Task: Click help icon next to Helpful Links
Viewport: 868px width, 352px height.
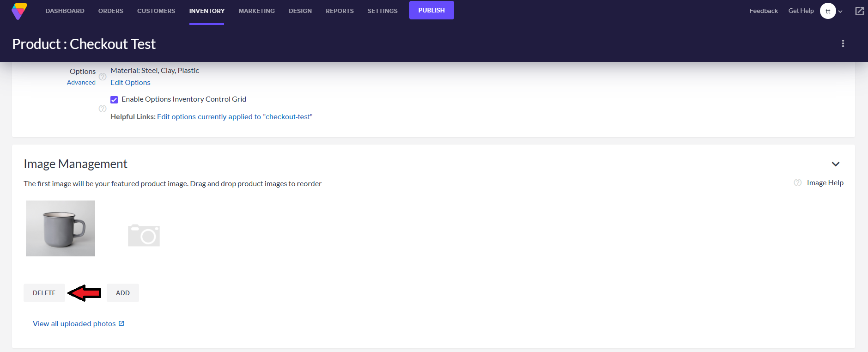Action: pyautogui.click(x=103, y=109)
